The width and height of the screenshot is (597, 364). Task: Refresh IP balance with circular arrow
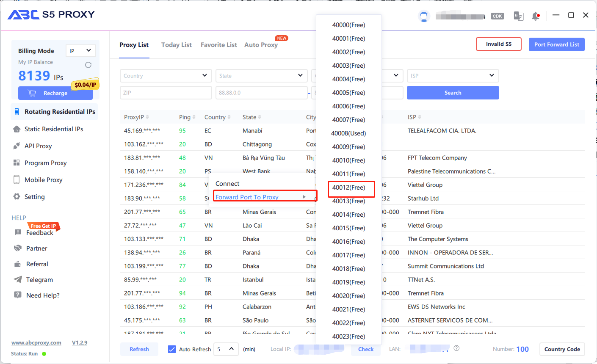(88, 65)
